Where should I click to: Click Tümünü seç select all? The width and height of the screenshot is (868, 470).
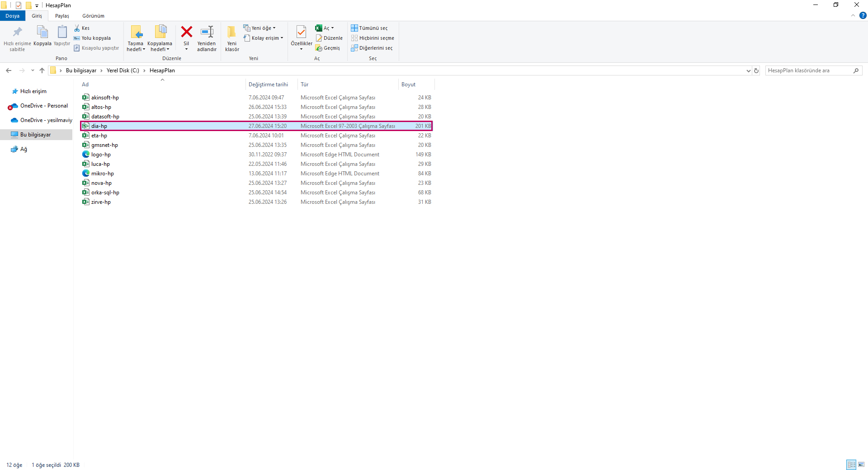point(369,28)
